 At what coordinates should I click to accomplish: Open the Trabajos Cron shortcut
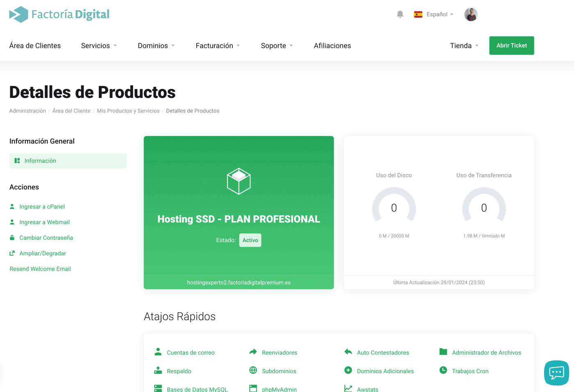470,371
